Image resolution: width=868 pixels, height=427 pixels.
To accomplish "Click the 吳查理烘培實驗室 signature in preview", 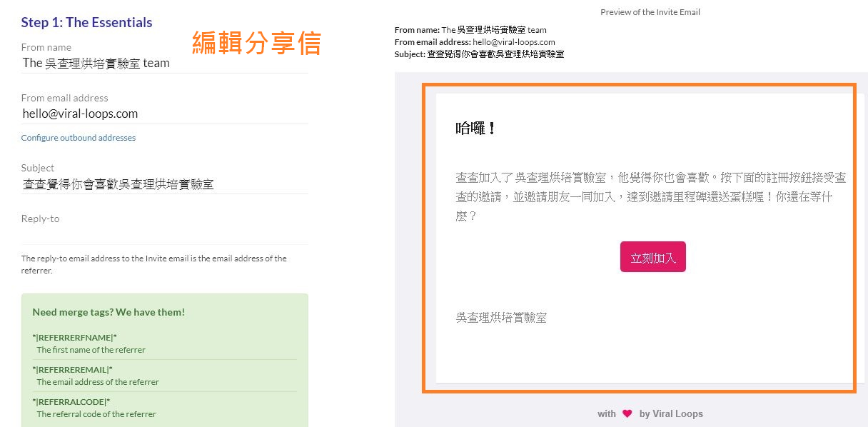I will point(502,318).
